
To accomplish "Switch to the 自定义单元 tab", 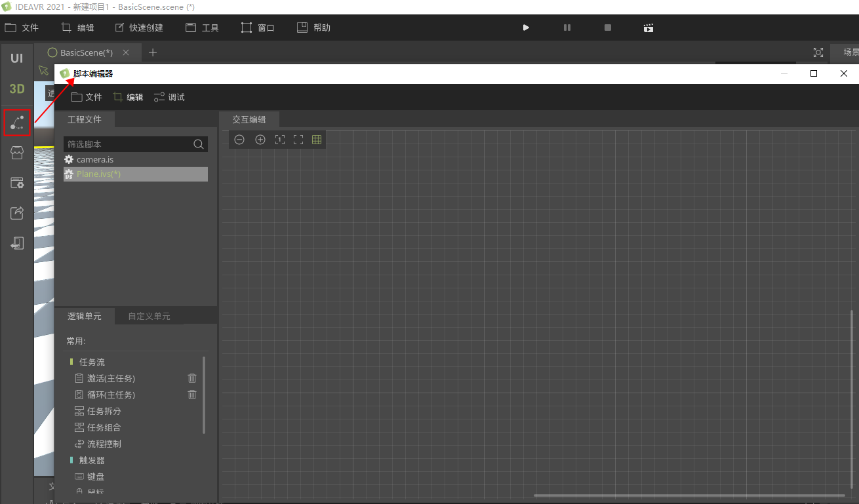I will click(149, 316).
